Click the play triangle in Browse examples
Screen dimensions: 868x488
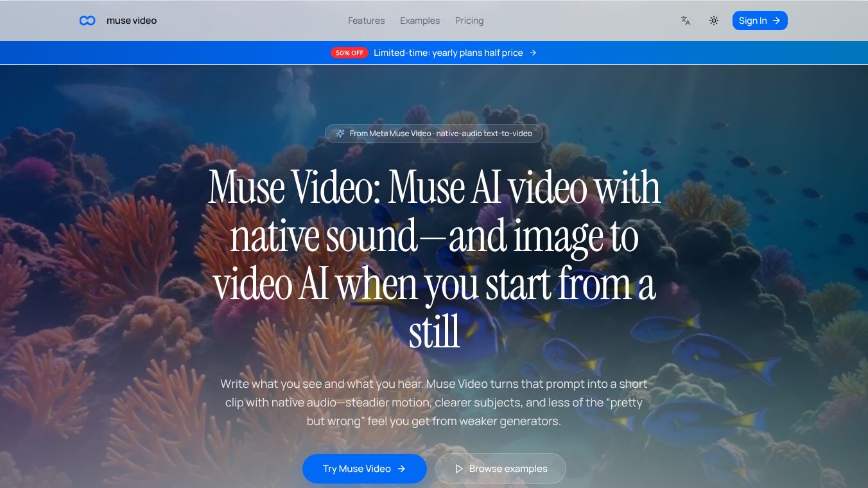(459, 469)
